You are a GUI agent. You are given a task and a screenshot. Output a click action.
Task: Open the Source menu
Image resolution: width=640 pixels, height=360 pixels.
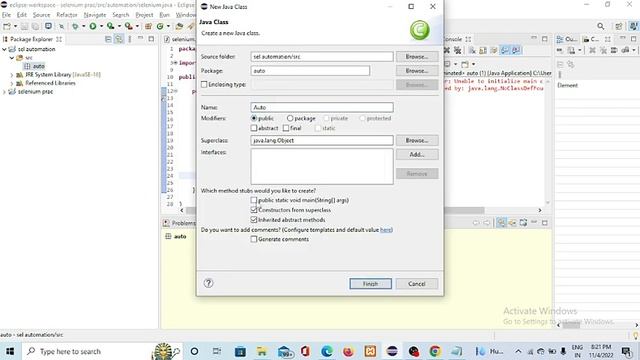(x=41, y=15)
